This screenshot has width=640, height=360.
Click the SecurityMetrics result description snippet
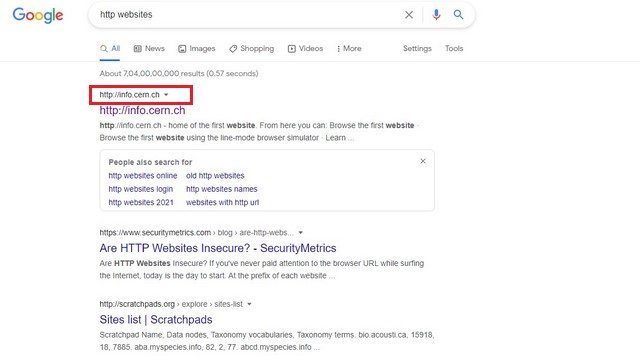coord(262,269)
